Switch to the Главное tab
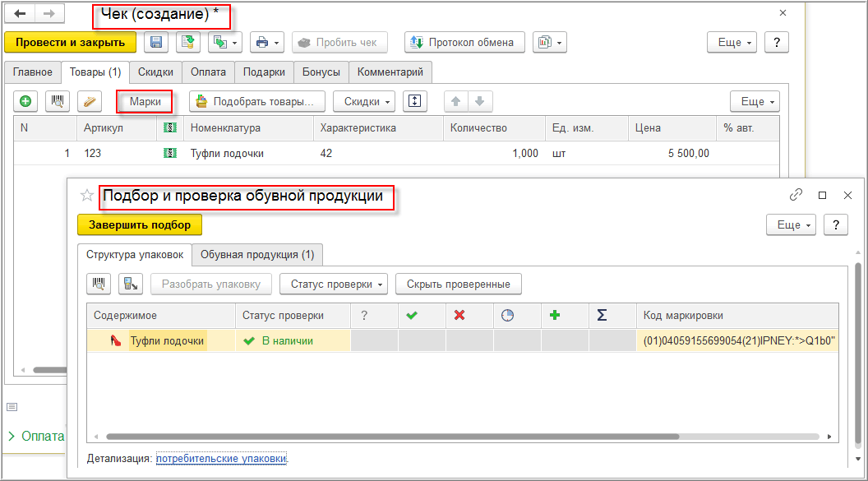 (x=33, y=72)
